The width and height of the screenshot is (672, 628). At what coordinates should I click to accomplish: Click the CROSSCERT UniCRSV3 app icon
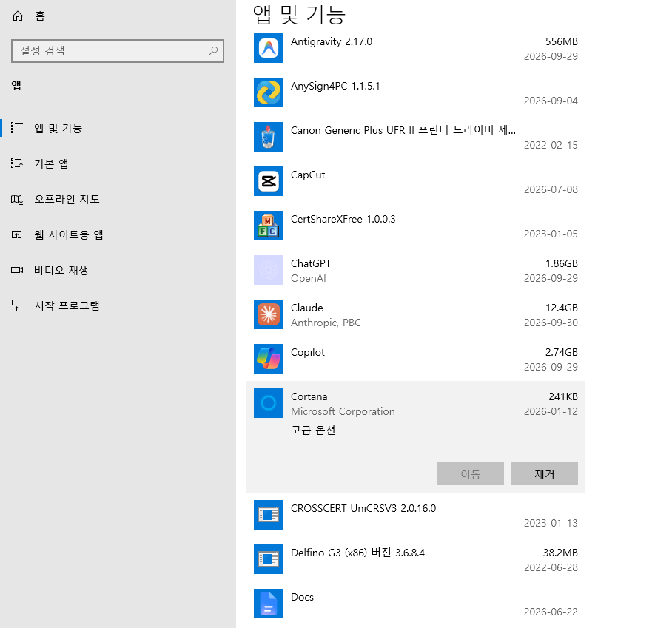click(269, 515)
